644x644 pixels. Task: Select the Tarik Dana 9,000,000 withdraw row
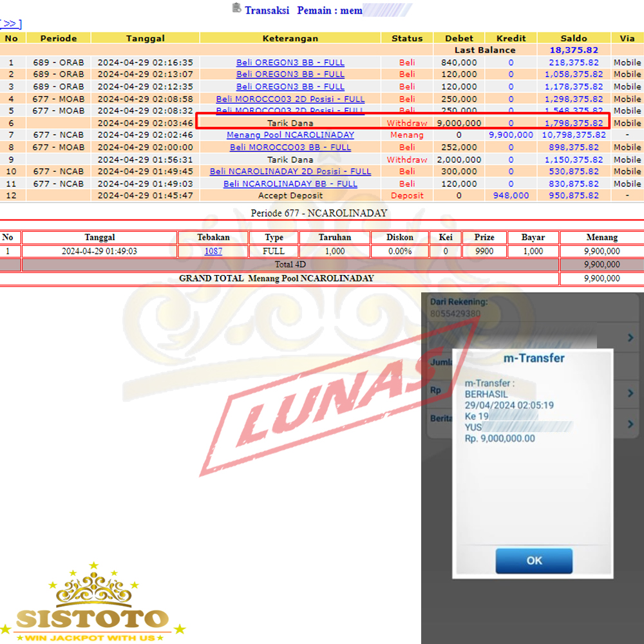pos(402,123)
